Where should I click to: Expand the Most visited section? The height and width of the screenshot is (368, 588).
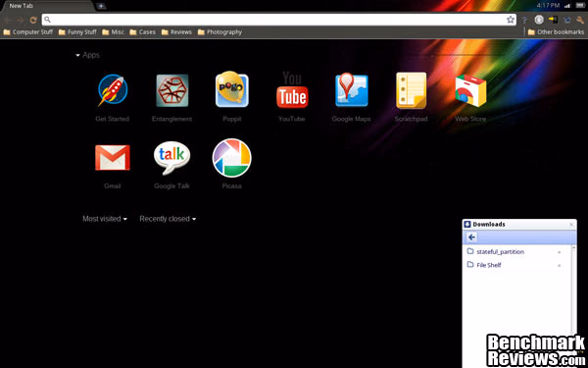coord(105,219)
